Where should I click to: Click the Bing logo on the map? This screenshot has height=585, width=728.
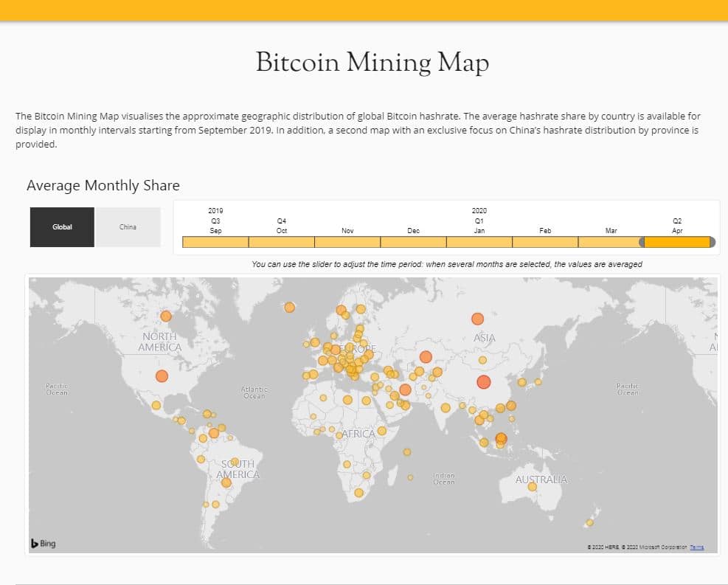point(44,544)
